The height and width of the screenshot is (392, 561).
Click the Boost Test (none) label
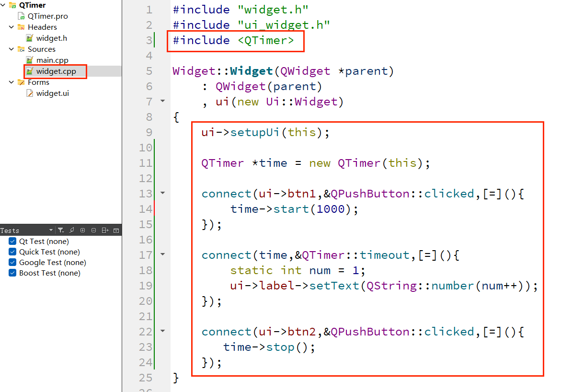pyautogui.click(x=50, y=273)
